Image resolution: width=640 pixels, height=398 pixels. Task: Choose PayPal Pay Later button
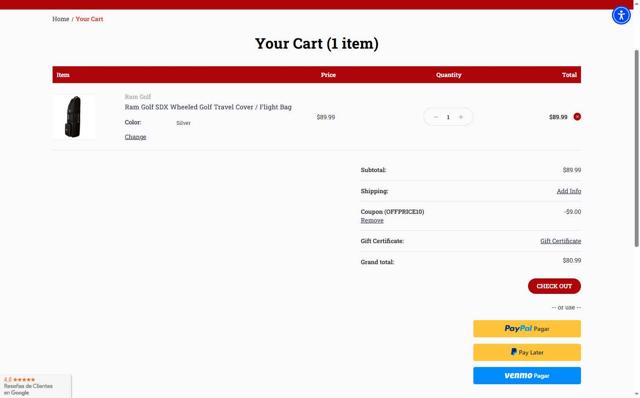[x=527, y=352]
